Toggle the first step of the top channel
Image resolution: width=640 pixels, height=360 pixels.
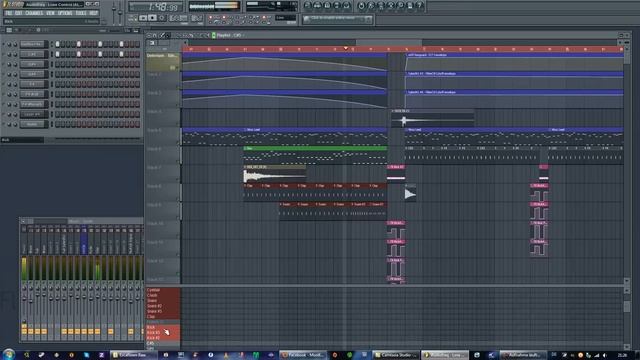point(57,44)
